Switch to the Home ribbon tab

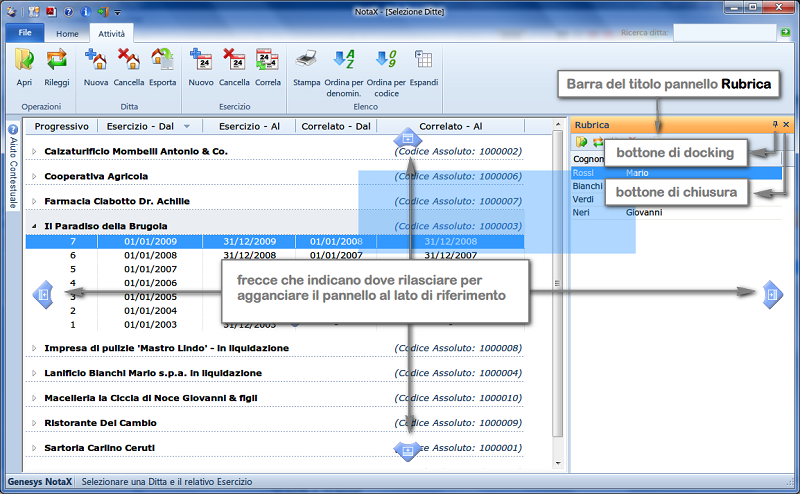coord(67,33)
